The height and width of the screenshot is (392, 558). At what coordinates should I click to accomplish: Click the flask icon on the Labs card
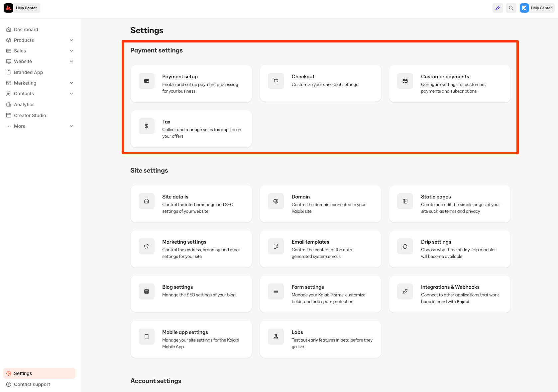click(276, 336)
